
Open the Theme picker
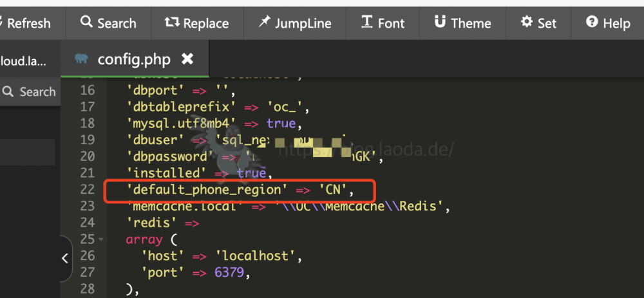click(462, 23)
